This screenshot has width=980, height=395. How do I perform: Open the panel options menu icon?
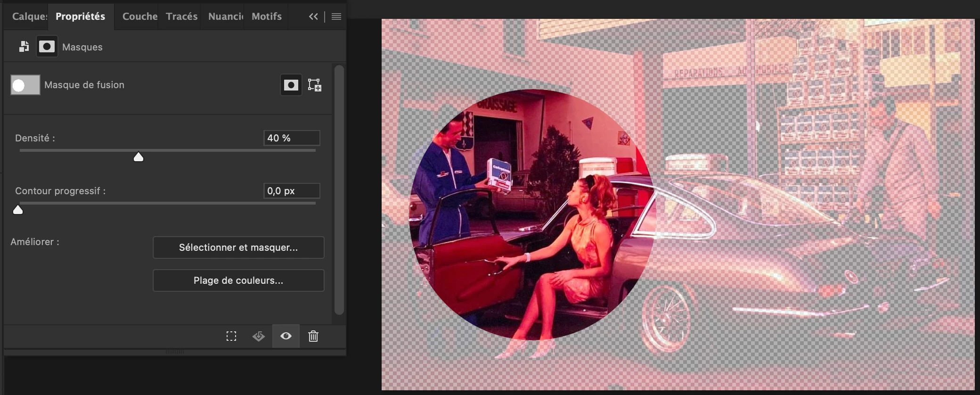(x=336, y=16)
